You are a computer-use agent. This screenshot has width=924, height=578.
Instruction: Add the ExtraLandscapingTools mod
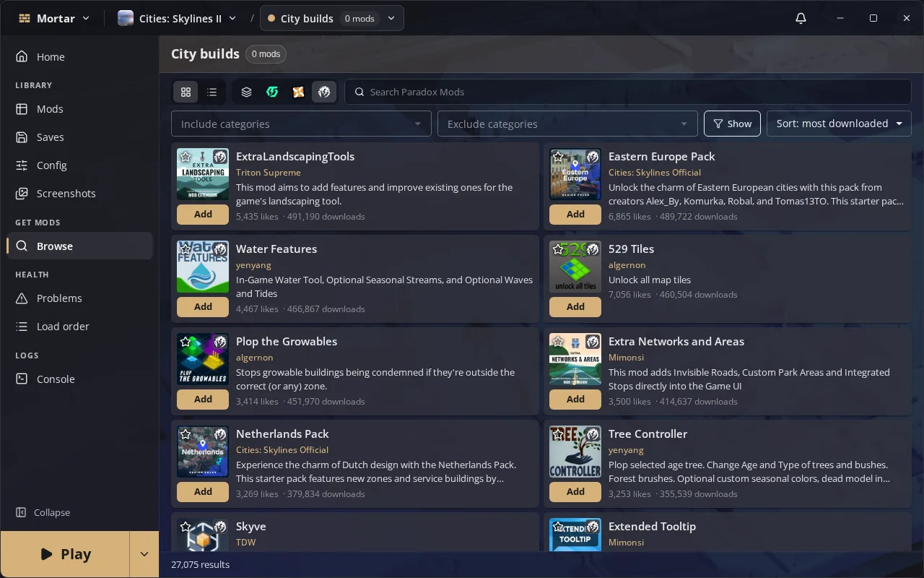[x=203, y=214]
